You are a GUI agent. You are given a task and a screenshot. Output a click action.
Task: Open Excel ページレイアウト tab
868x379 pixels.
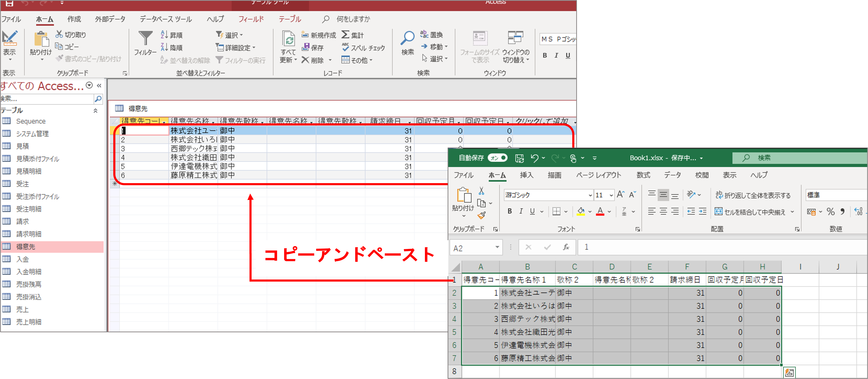point(598,175)
